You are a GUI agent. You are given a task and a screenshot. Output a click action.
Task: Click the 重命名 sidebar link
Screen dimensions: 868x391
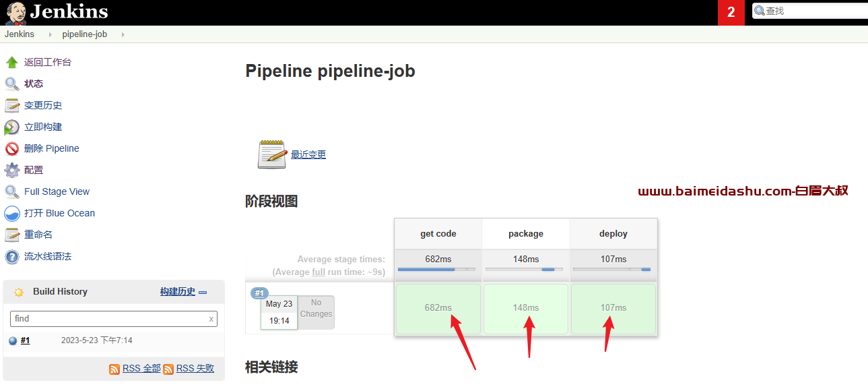click(38, 235)
